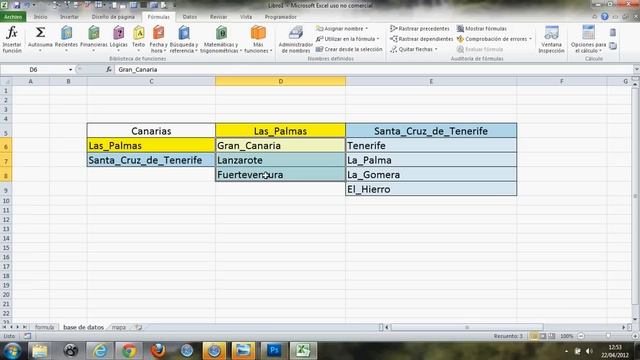Switch to formula sheet tab
This screenshot has height=360, width=640.
pos(44,327)
